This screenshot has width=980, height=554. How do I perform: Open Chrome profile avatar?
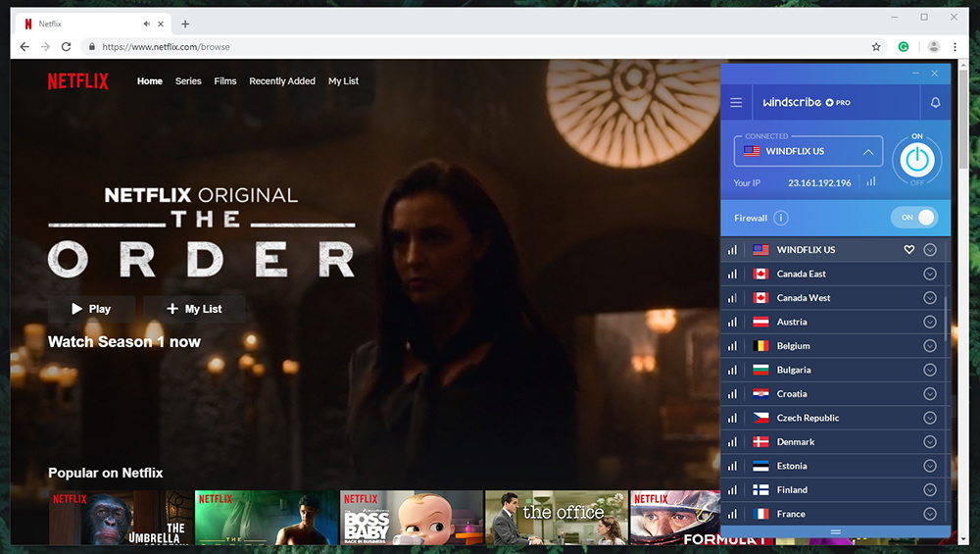pos(934,47)
